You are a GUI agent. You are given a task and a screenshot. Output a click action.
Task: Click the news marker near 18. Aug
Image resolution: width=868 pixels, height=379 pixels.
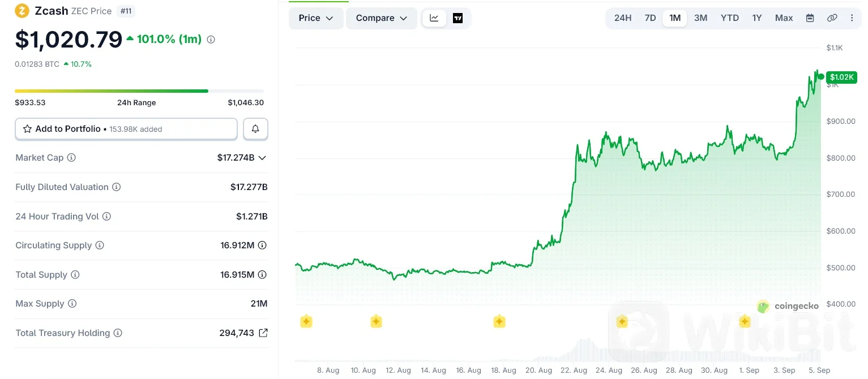pyautogui.click(x=499, y=322)
